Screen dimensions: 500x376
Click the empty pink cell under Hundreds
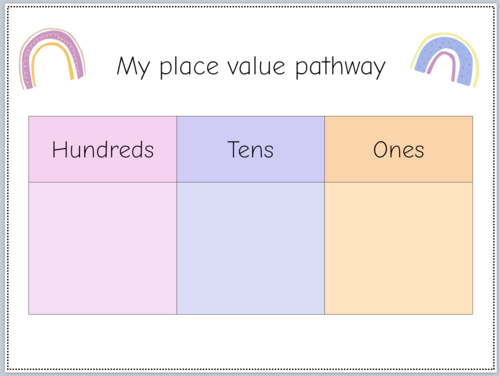pyautogui.click(x=103, y=248)
